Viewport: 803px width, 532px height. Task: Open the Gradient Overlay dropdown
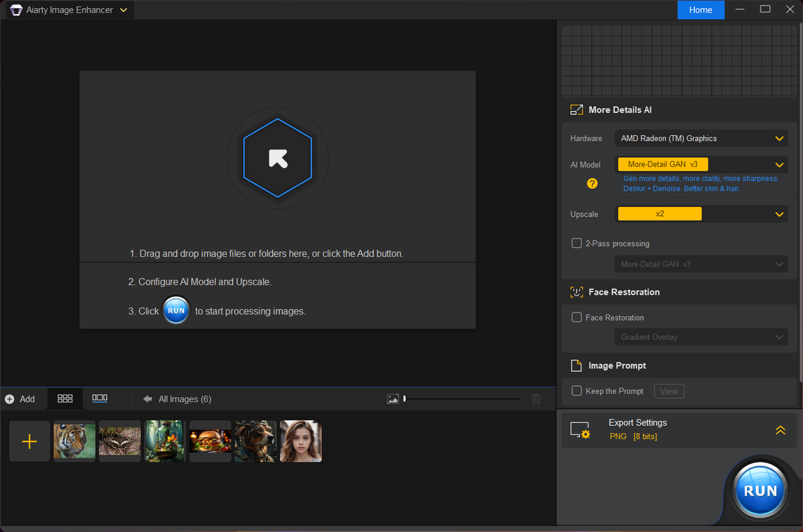coord(701,337)
